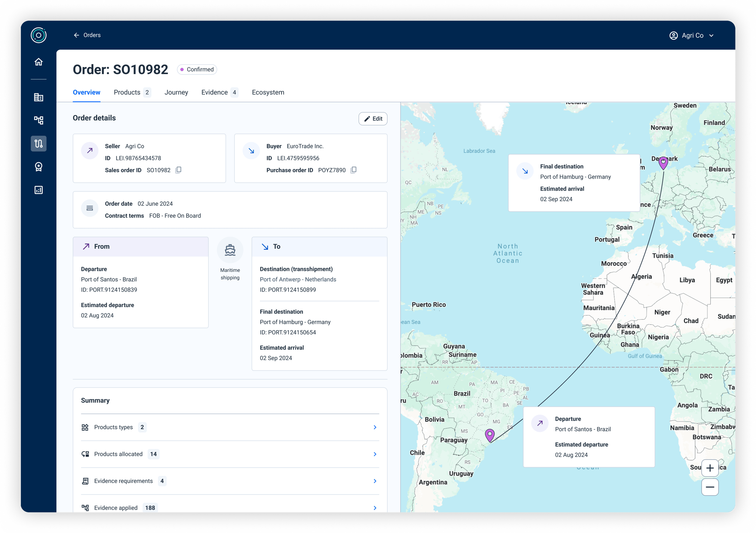Click the To arrow icon in panel header
The height and width of the screenshot is (533, 756).
pos(265,246)
